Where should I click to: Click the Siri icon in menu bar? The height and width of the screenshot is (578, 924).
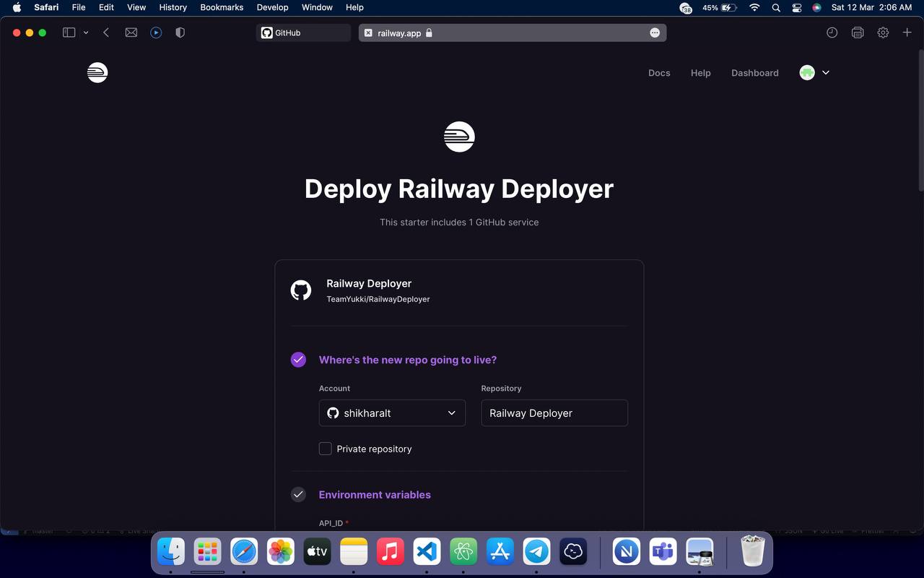click(x=817, y=7)
